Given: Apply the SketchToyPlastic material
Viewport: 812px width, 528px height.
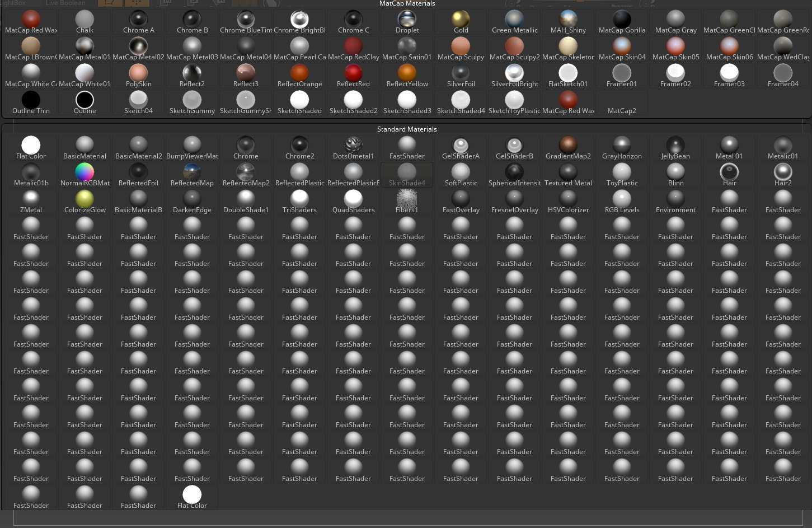Looking at the screenshot, I should coord(514,102).
